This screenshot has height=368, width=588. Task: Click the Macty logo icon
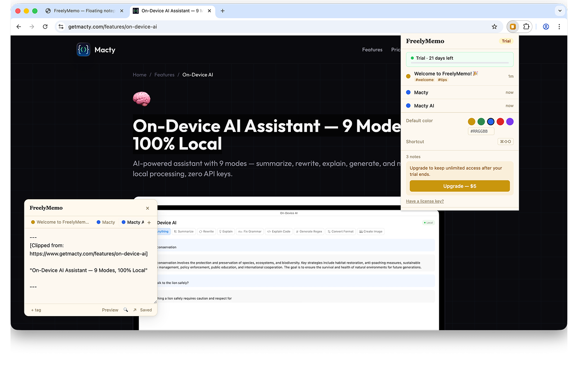(x=83, y=50)
